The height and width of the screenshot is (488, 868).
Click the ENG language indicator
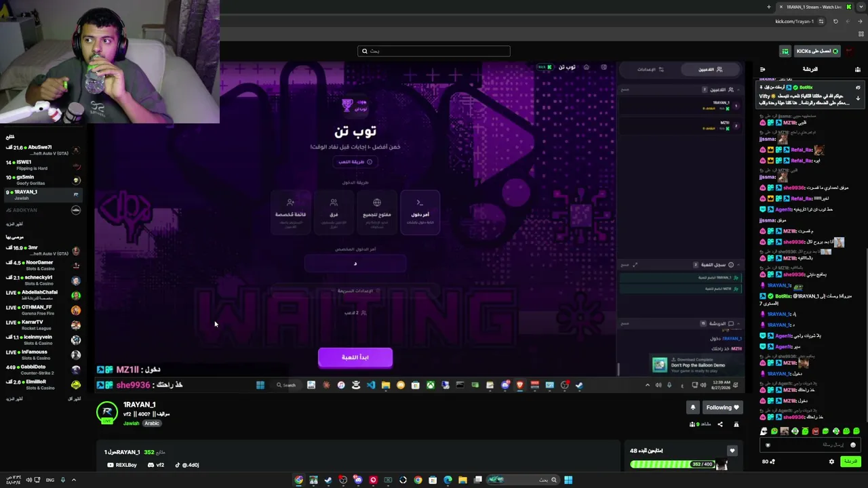point(50,480)
